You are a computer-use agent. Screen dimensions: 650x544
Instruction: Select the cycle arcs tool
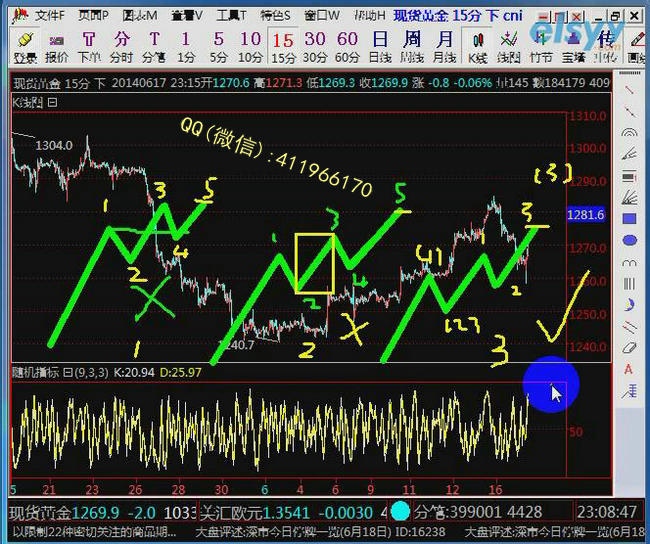pos(629,262)
